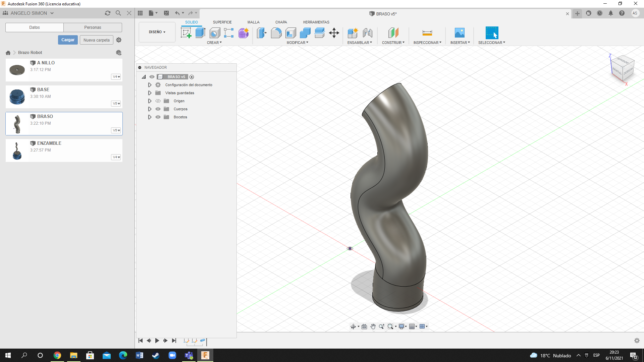The width and height of the screenshot is (644, 362).
Task: Click the Joint tool icon
Action: [x=367, y=33]
